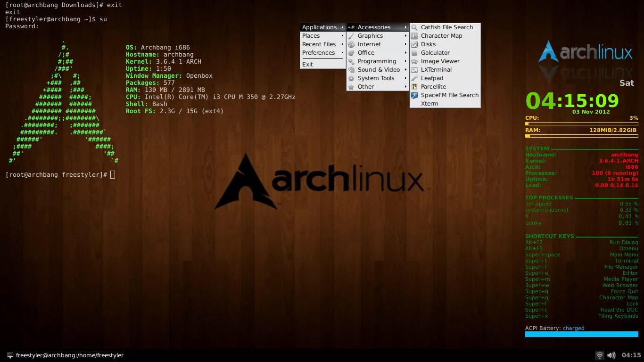Screen dimensions: 644x362
Task: Click the taskbar clock showing 04:15
Action: (631, 355)
